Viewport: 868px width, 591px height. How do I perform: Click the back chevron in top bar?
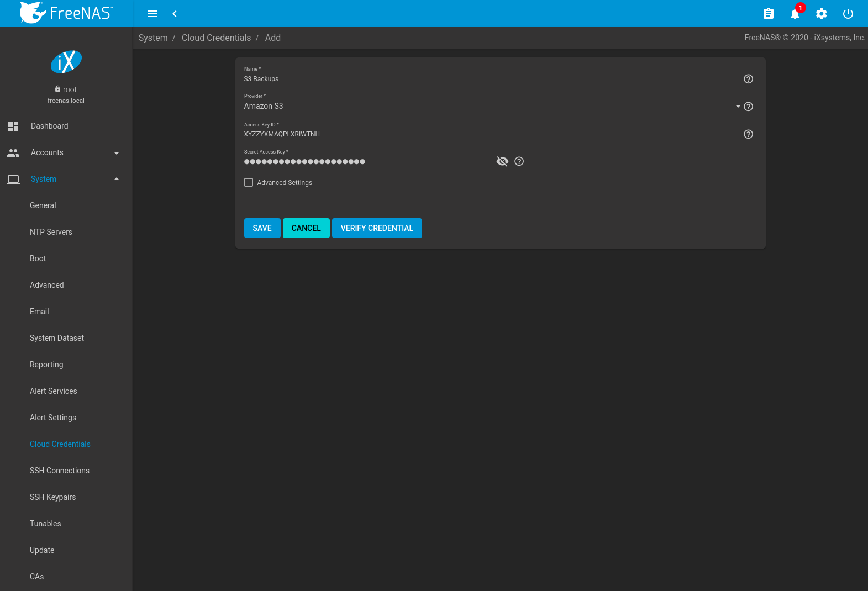[x=175, y=14]
